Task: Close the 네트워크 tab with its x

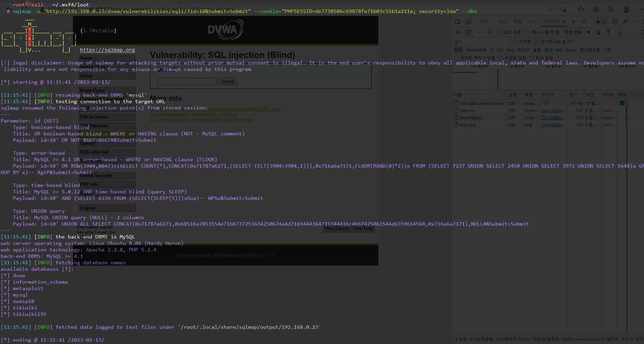Action: point(565,22)
